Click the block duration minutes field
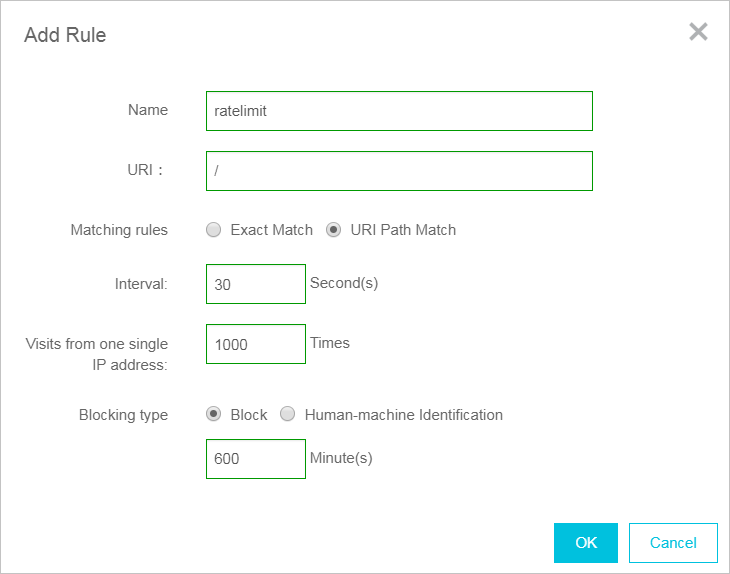The width and height of the screenshot is (730, 574). pos(255,459)
